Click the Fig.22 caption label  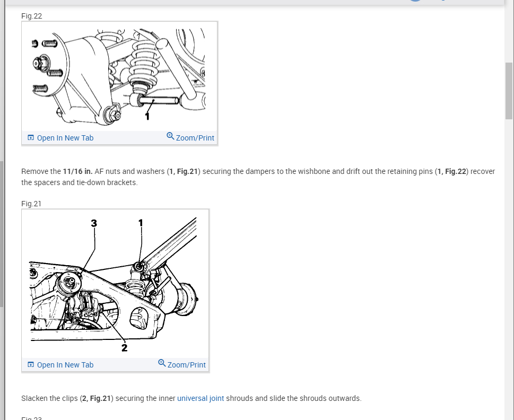click(x=31, y=16)
